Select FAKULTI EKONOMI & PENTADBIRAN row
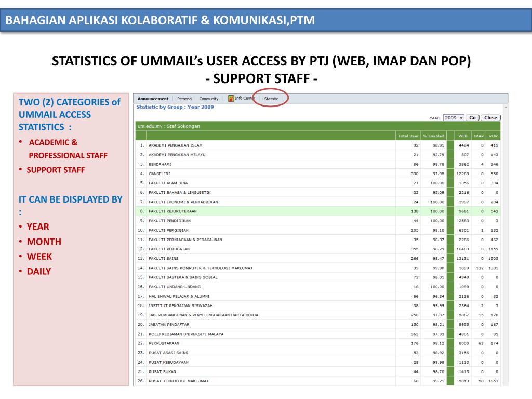Screen dimensions: 532x399 (x=317, y=202)
